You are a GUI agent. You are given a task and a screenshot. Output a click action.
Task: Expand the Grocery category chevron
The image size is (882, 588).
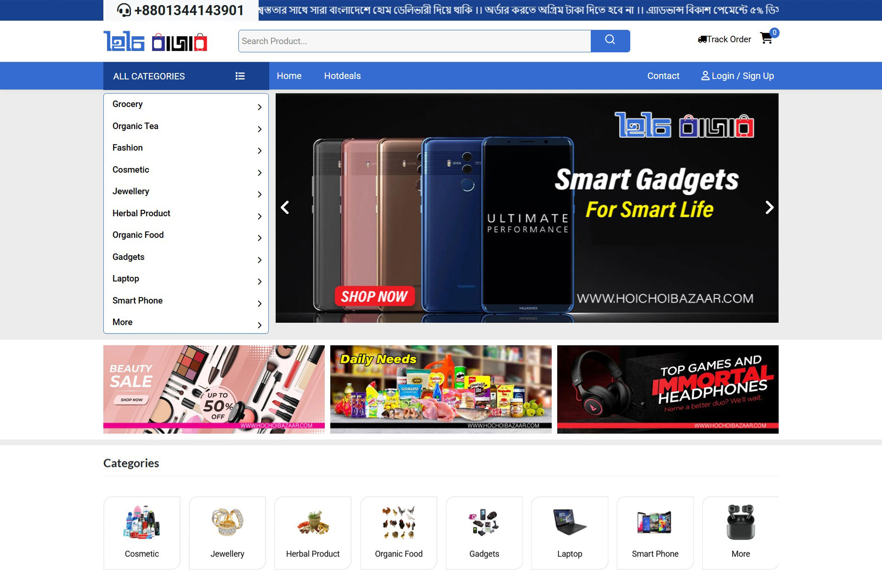pos(260,107)
